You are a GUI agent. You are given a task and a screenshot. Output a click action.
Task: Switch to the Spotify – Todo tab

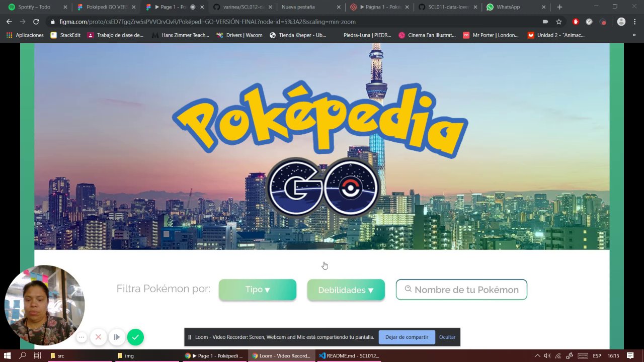pyautogui.click(x=38, y=7)
